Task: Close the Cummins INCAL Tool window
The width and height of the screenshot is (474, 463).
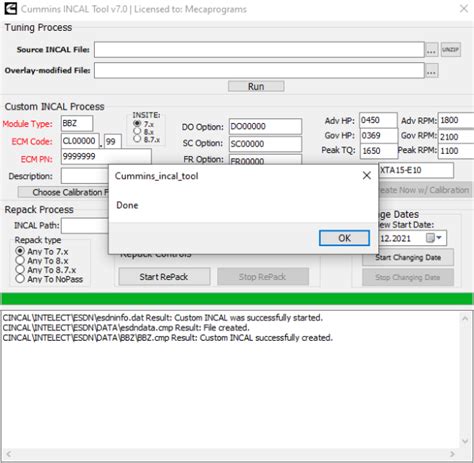Action: [464, 9]
